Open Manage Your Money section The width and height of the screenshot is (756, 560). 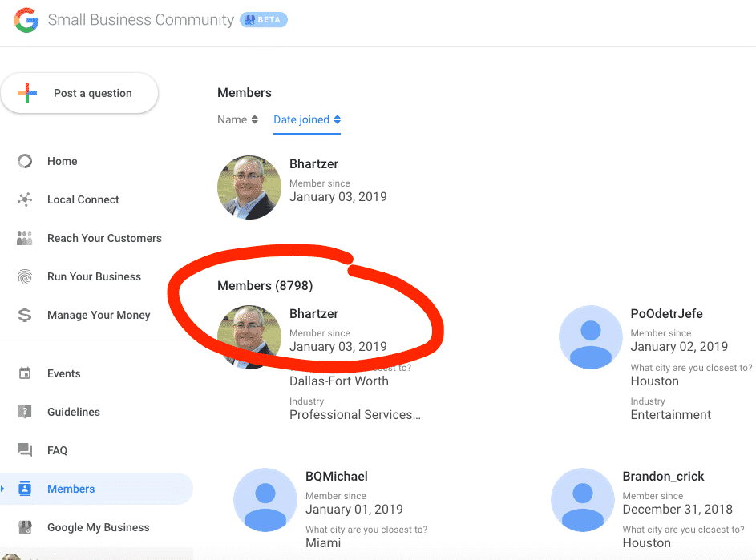[99, 315]
